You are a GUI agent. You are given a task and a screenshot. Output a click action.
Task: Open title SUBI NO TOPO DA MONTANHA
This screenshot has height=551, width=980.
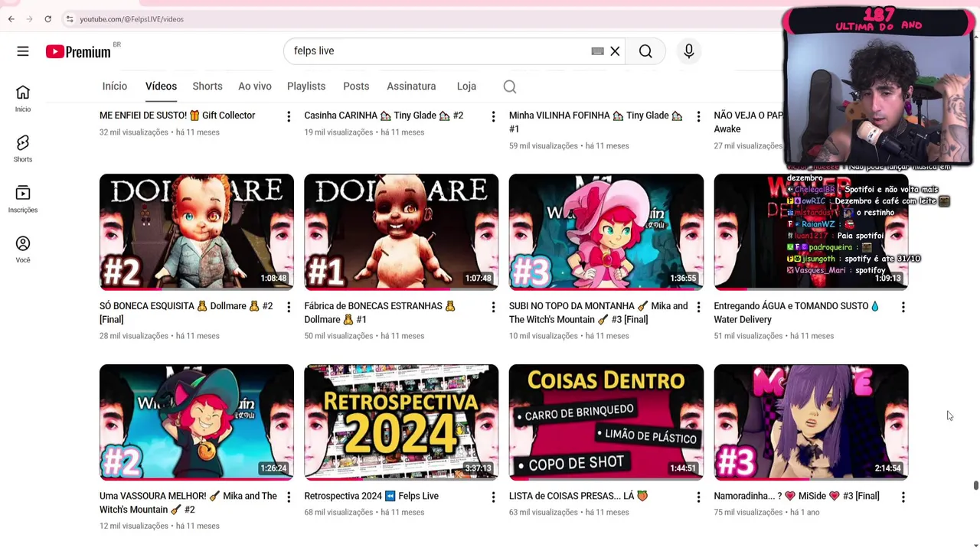click(x=598, y=312)
